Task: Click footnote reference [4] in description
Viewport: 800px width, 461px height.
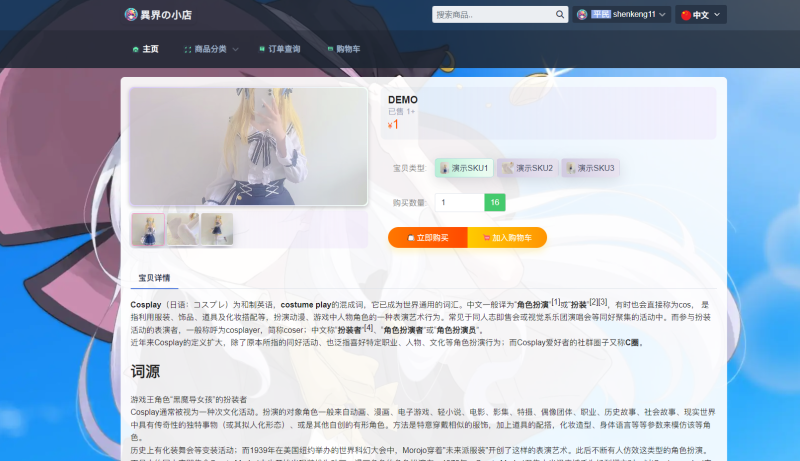Action: 368,327
